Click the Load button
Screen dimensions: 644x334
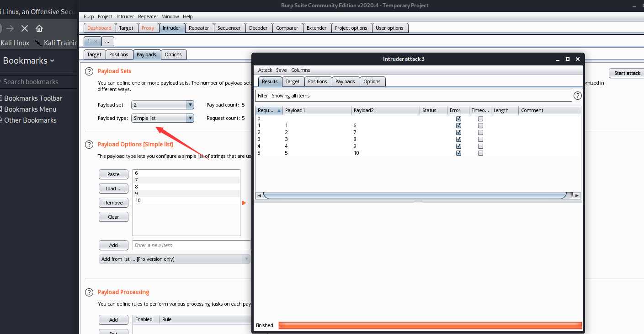coord(113,189)
